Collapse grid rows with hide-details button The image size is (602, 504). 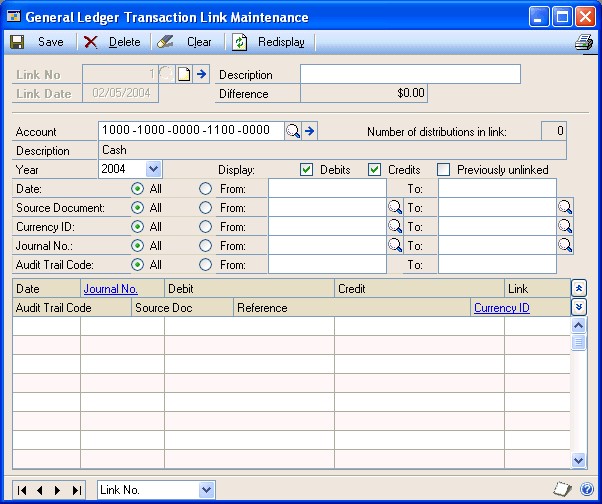579,288
